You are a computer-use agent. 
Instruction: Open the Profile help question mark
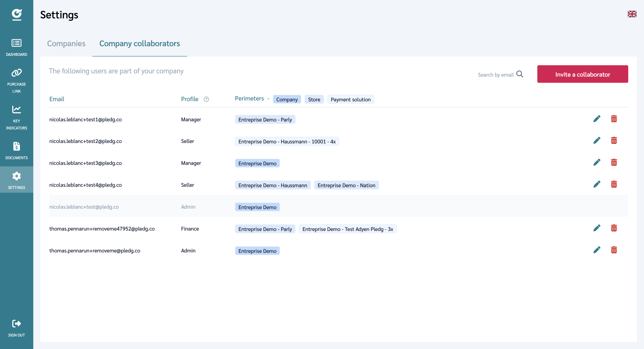pos(206,99)
